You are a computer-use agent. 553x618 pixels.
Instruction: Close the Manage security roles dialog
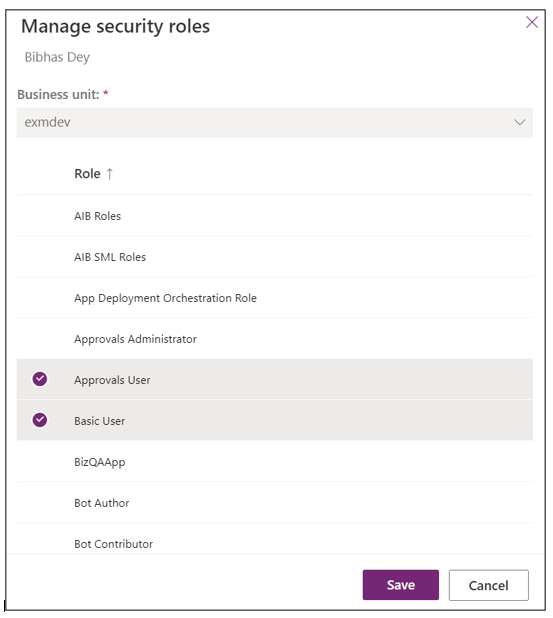point(532,22)
